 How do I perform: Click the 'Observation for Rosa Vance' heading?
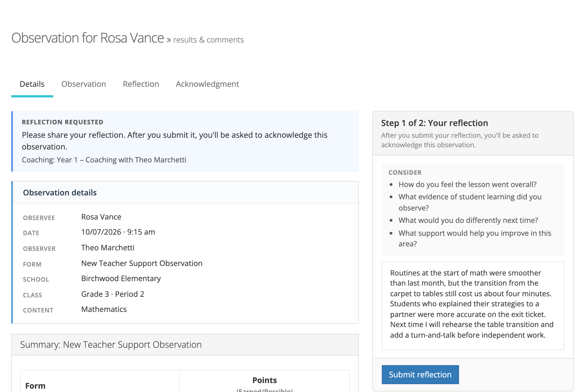[88, 38]
